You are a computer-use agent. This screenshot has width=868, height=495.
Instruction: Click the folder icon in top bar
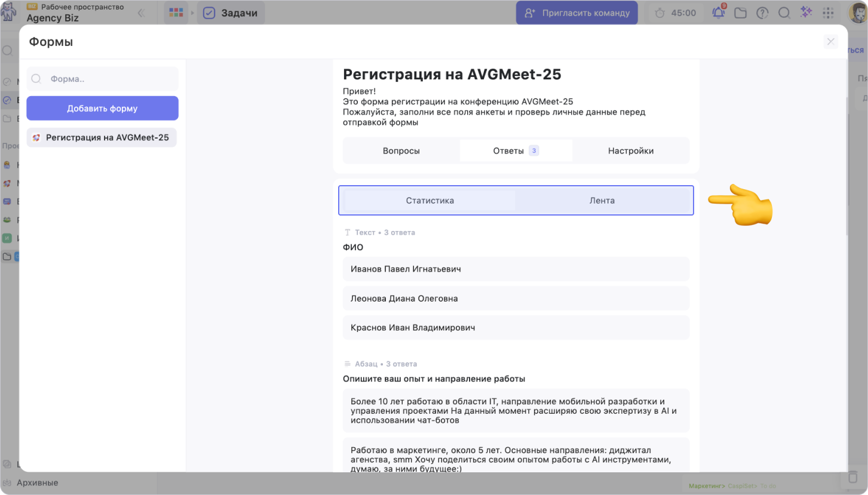click(x=741, y=13)
